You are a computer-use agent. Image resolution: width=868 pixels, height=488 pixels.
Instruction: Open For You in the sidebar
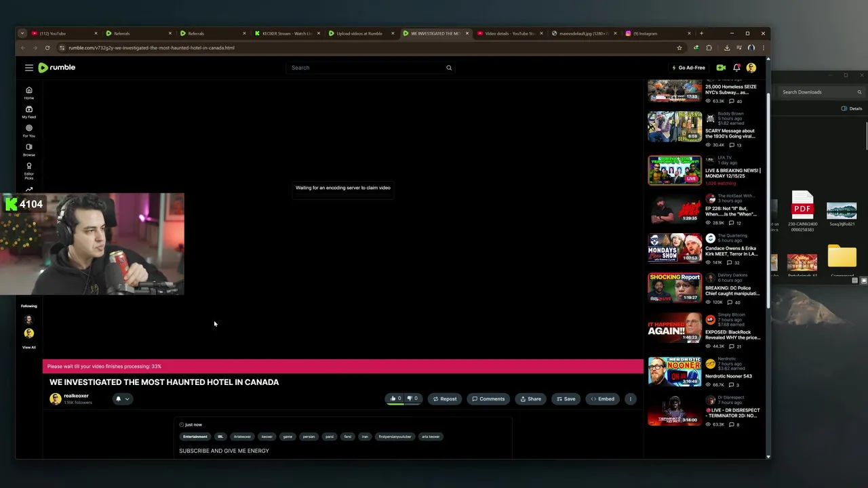coord(29,131)
